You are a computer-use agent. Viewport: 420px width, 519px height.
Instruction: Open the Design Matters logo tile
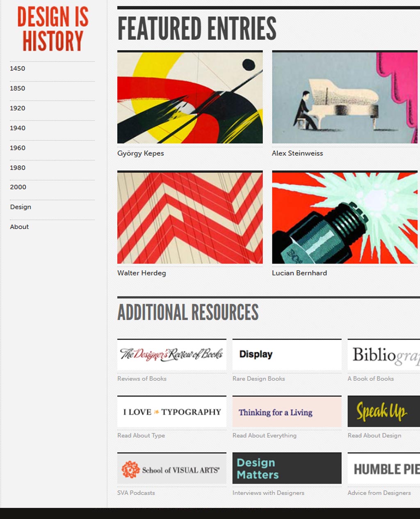287,468
